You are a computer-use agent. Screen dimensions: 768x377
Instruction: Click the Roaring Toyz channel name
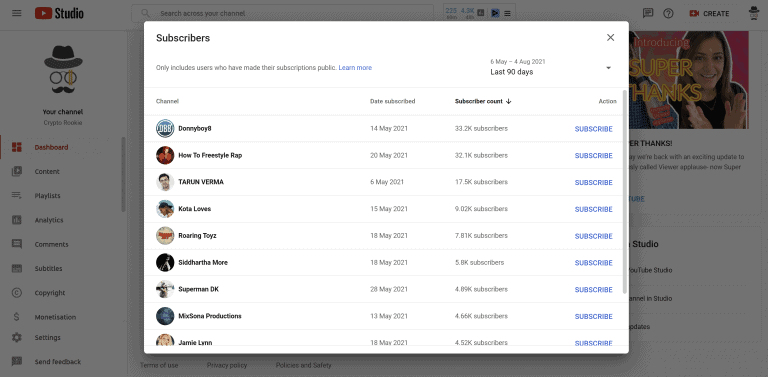[x=197, y=236]
